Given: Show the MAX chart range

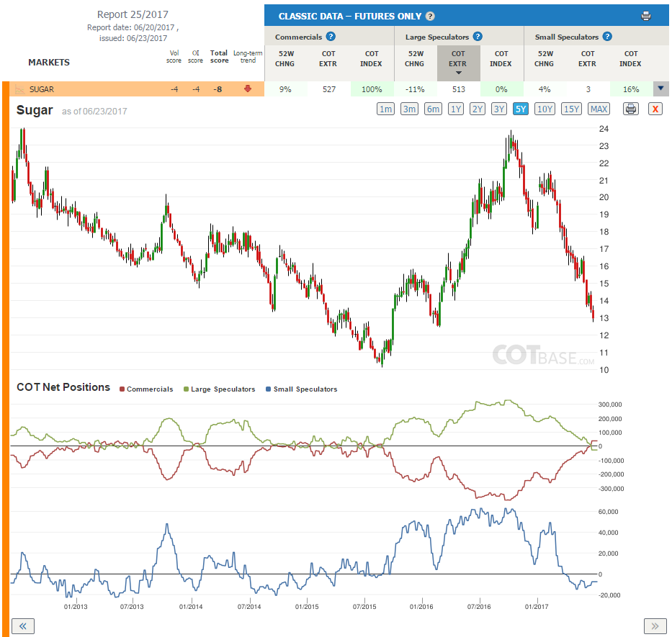Looking at the screenshot, I should (x=599, y=109).
